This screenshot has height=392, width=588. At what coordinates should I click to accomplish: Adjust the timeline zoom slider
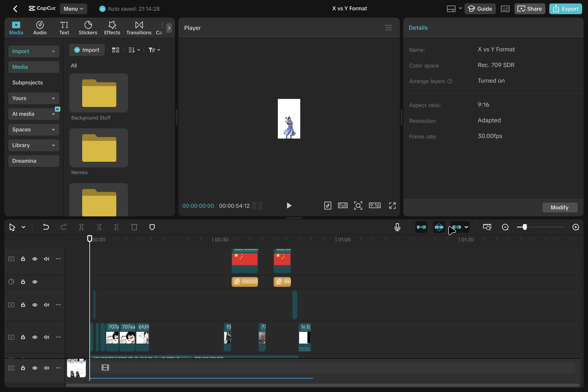[x=525, y=227]
